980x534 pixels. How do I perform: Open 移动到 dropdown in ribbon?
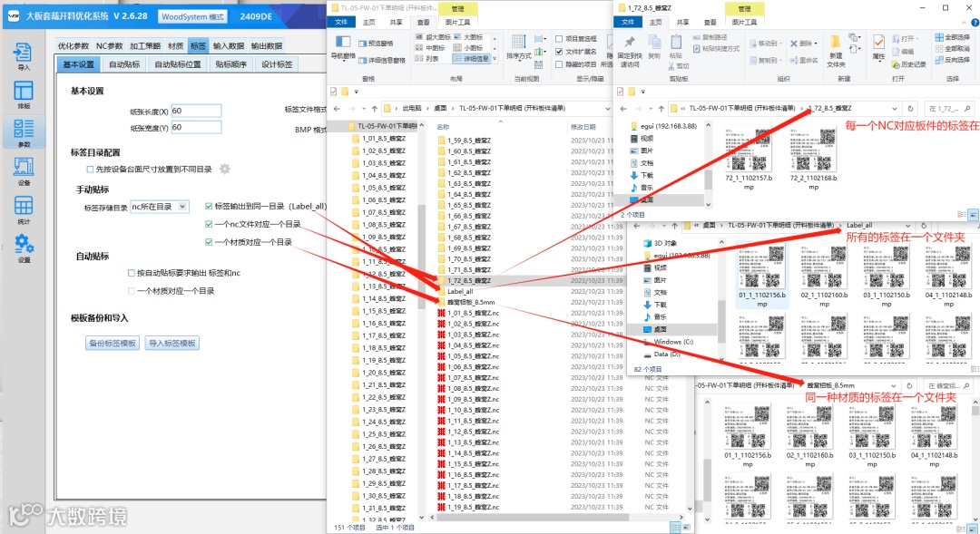click(766, 44)
